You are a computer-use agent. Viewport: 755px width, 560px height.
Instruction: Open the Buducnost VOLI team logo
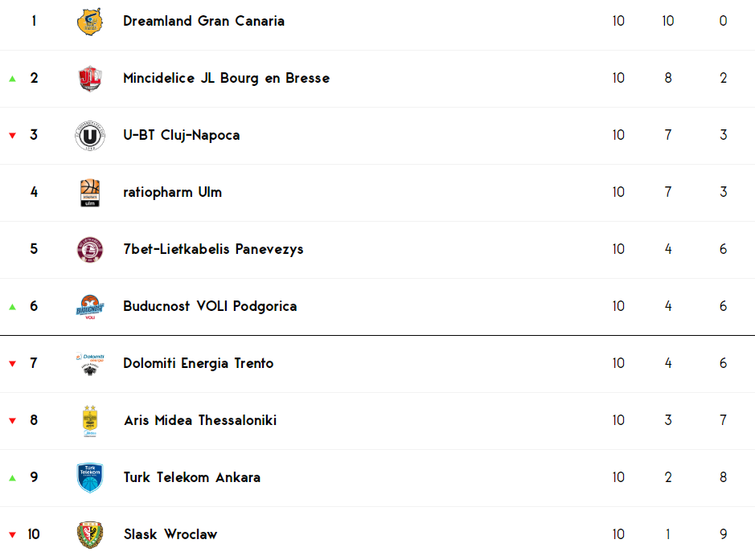point(90,307)
